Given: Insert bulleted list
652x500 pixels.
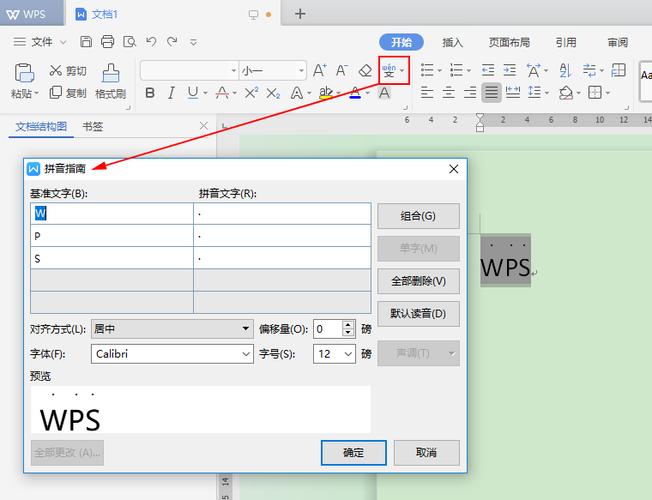Looking at the screenshot, I should (427, 70).
